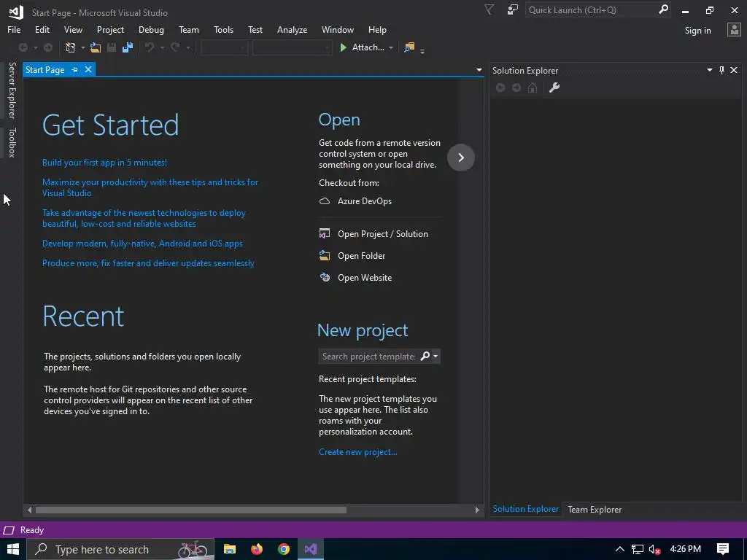
Task: Open the Analyze menu
Action: [292, 29]
